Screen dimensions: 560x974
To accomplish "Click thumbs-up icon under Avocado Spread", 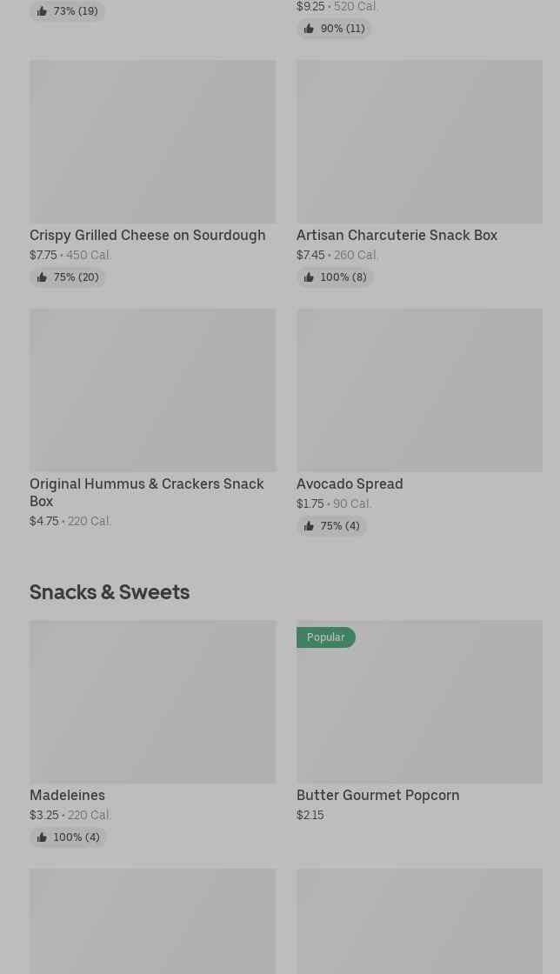I will [309, 526].
